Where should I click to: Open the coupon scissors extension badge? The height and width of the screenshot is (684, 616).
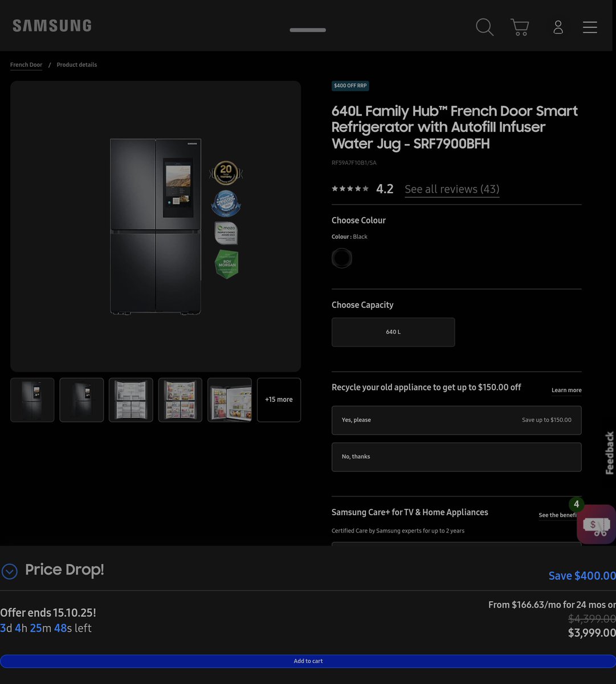tap(597, 524)
